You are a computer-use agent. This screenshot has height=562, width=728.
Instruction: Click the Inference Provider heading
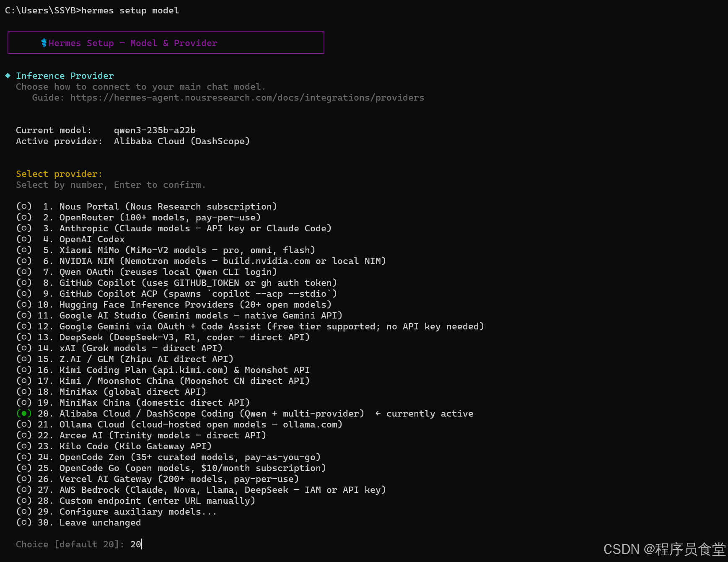(x=65, y=76)
